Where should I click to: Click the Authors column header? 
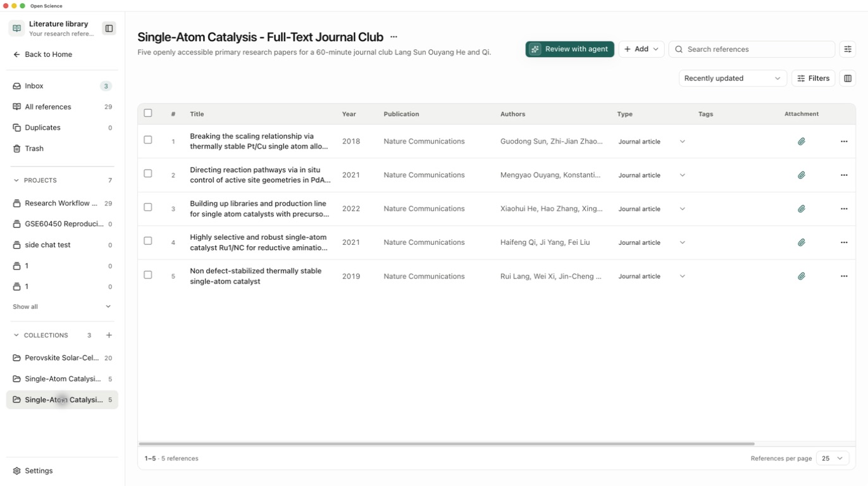[512, 115]
